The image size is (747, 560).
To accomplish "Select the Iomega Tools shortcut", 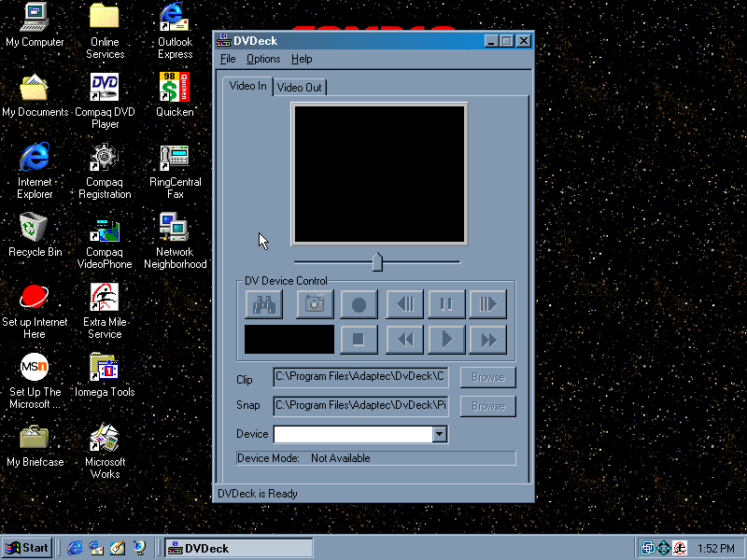I will pos(105,375).
